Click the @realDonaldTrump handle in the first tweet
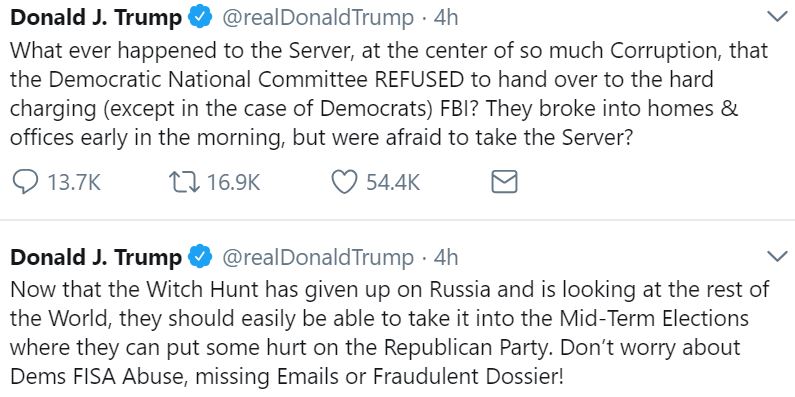 [318, 19]
